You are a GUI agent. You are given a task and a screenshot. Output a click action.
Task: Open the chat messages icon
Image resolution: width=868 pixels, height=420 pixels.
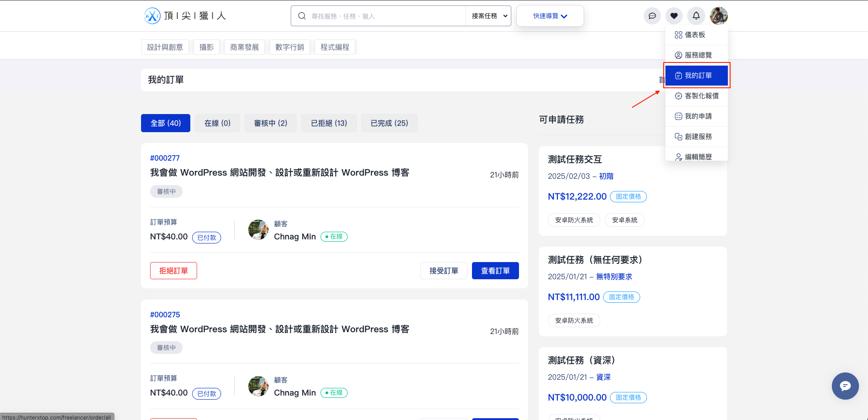pyautogui.click(x=652, y=16)
